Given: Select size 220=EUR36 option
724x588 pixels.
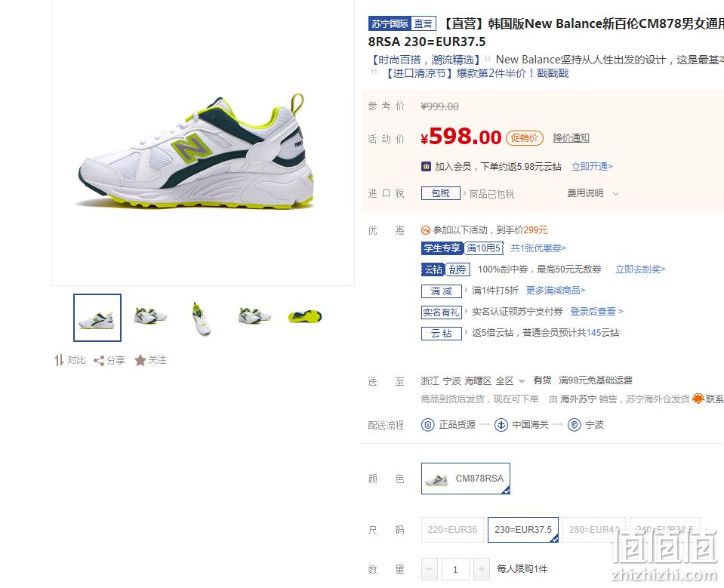Looking at the screenshot, I should (452, 530).
